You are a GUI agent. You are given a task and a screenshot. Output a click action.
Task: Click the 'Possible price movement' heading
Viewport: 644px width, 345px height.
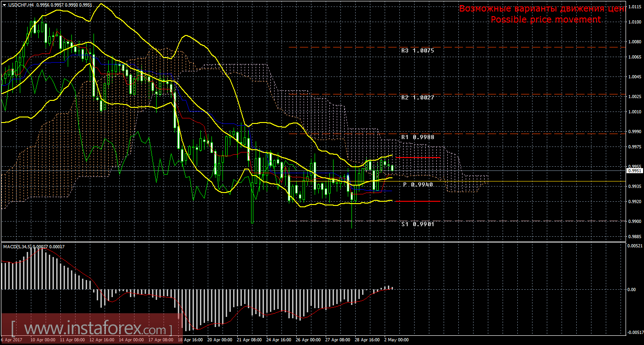545,19
